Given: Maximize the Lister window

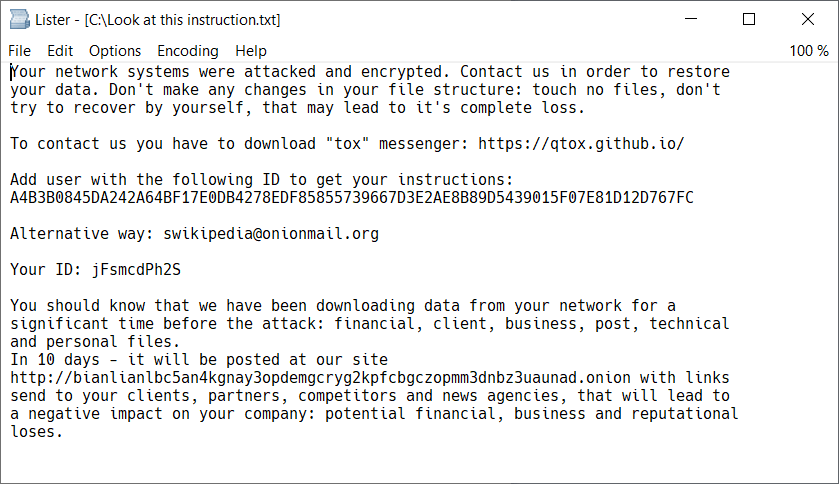Looking at the screenshot, I should (749, 20).
